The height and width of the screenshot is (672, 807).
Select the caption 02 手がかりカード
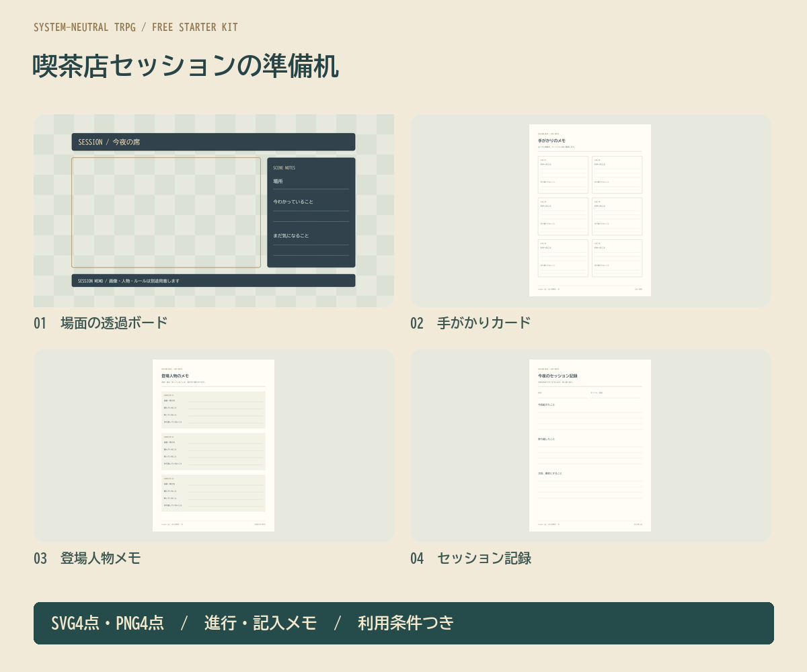(x=471, y=323)
